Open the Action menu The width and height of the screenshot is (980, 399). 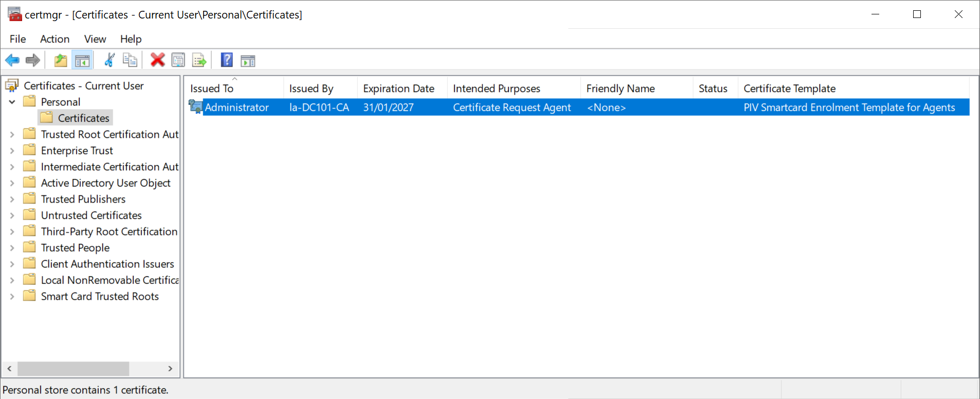click(x=55, y=39)
